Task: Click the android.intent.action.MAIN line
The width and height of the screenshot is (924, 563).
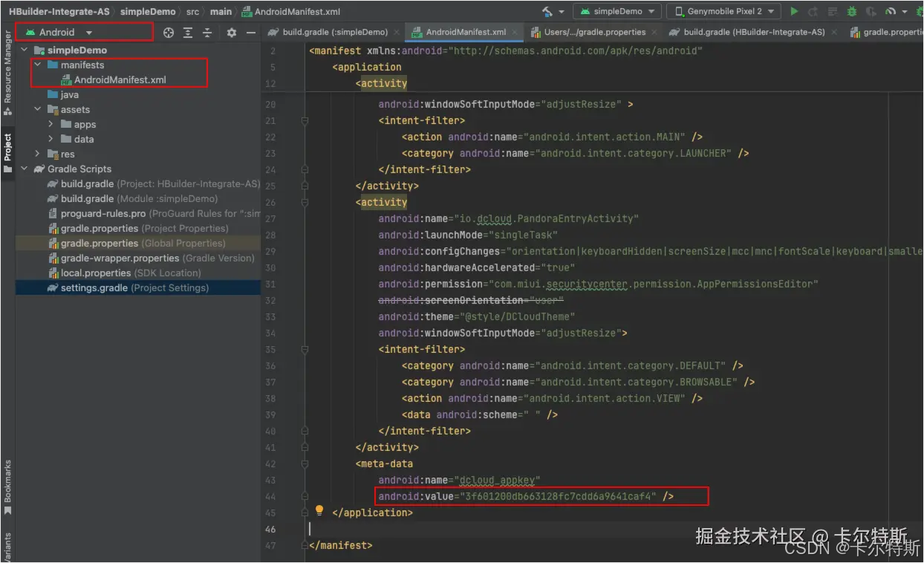Action: (x=552, y=137)
